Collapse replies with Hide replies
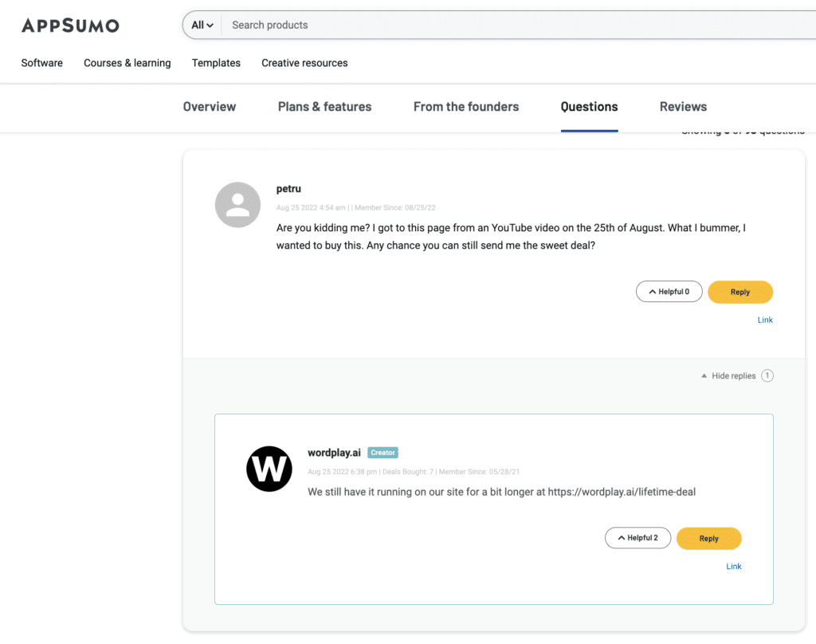Viewport: 816px width, 644px height. tap(728, 375)
